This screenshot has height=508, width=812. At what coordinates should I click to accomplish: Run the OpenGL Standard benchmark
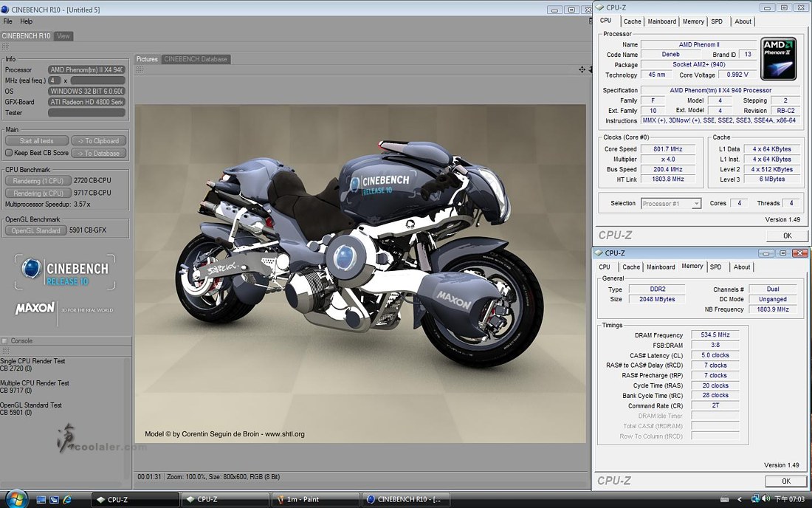[35, 230]
